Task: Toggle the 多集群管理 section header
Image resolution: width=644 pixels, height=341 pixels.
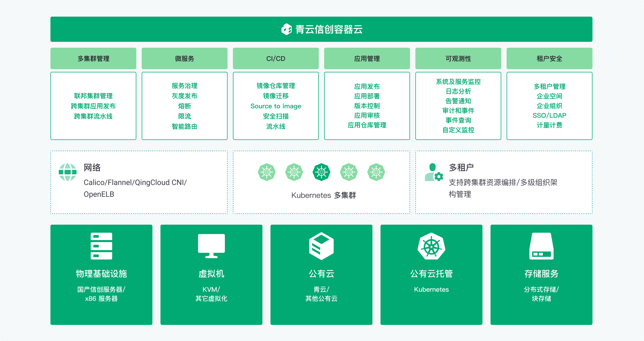Action: 93,58
